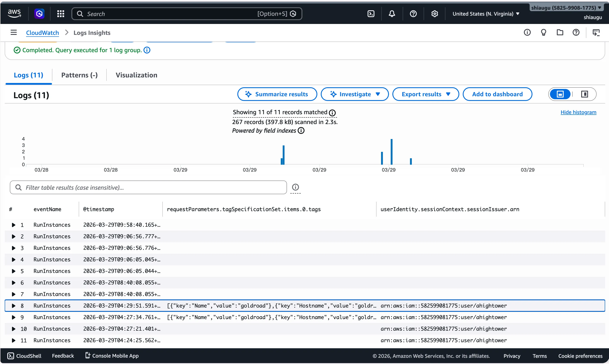Viewport: 609px width, 364px height.
Task: Click info icon beside Powered by field indexes
Action: (x=301, y=130)
